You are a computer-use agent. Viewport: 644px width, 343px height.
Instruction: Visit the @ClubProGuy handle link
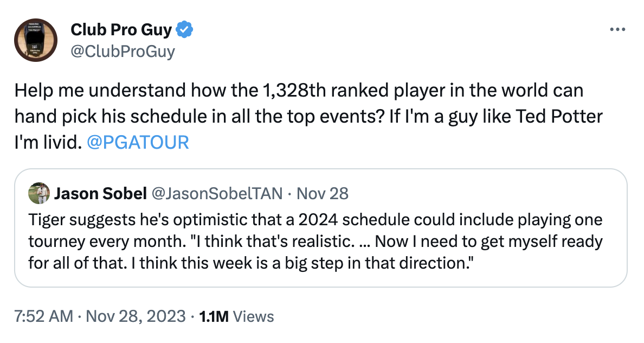coord(123,52)
